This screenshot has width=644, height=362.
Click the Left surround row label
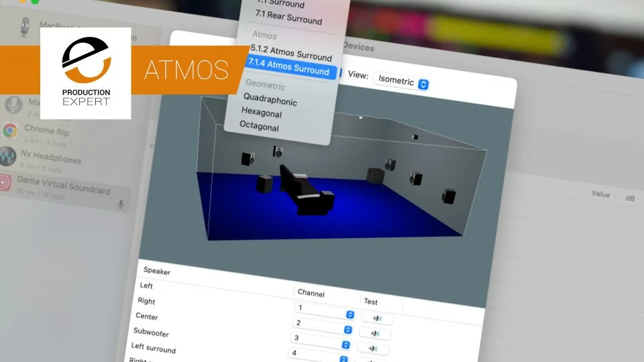pyautogui.click(x=153, y=348)
